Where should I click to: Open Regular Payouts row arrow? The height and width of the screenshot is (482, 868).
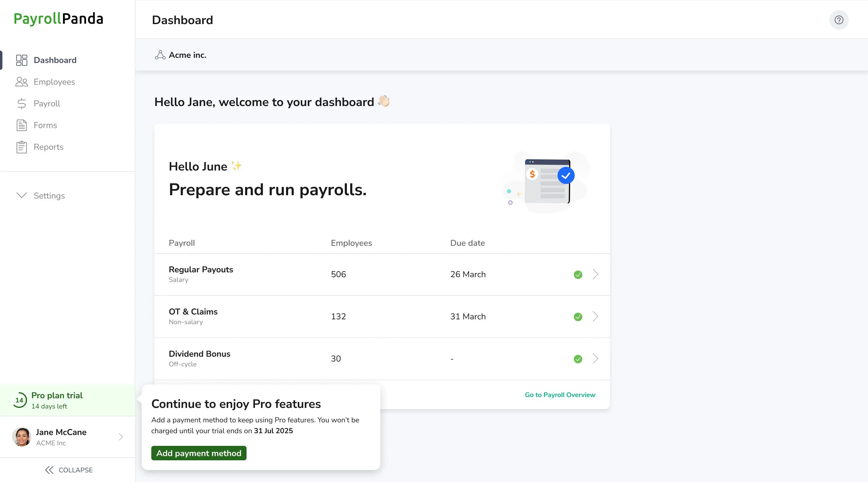coord(596,274)
